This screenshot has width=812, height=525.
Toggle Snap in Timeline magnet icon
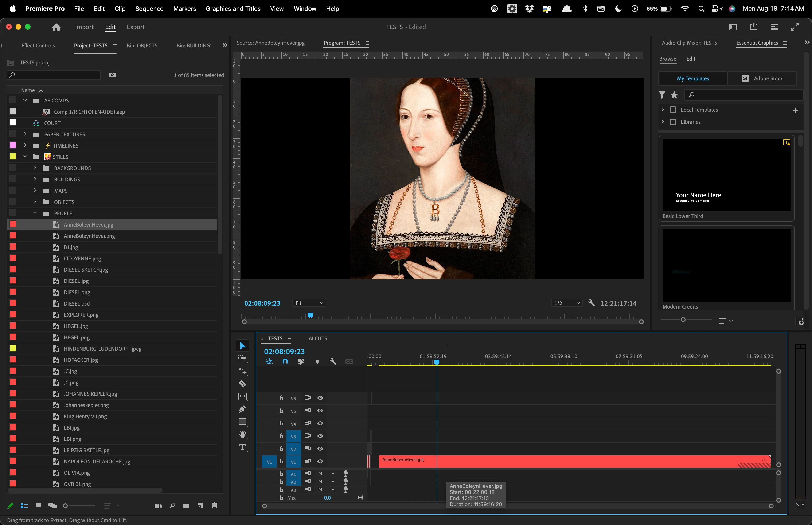pyautogui.click(x=285, y=361)
